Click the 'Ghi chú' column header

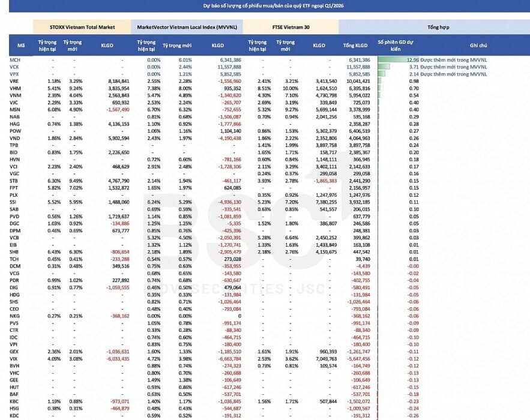[478, 45]
